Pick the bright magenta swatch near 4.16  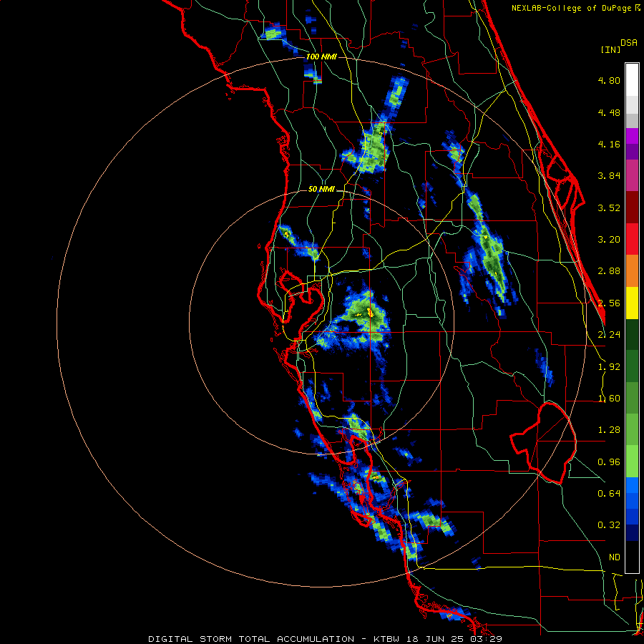click(x=632, y=136)
